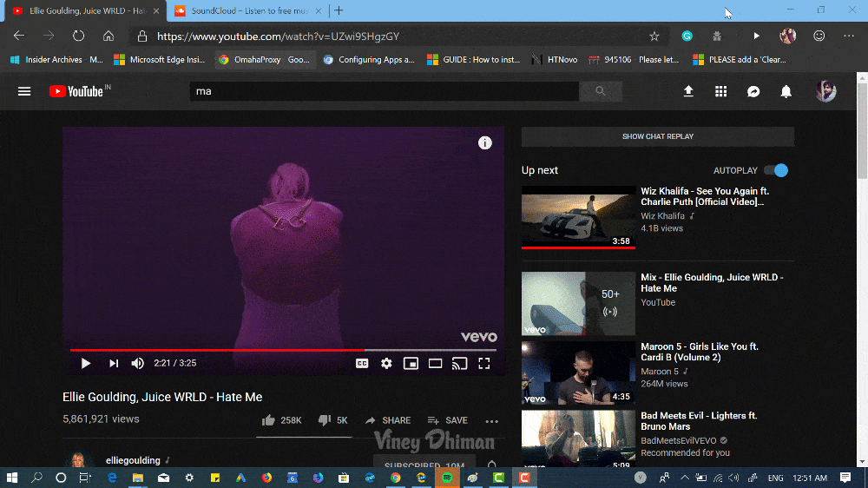Screen dimensions: 868x488
Task: Open YouTube apps grid
Action: (720, 91)
